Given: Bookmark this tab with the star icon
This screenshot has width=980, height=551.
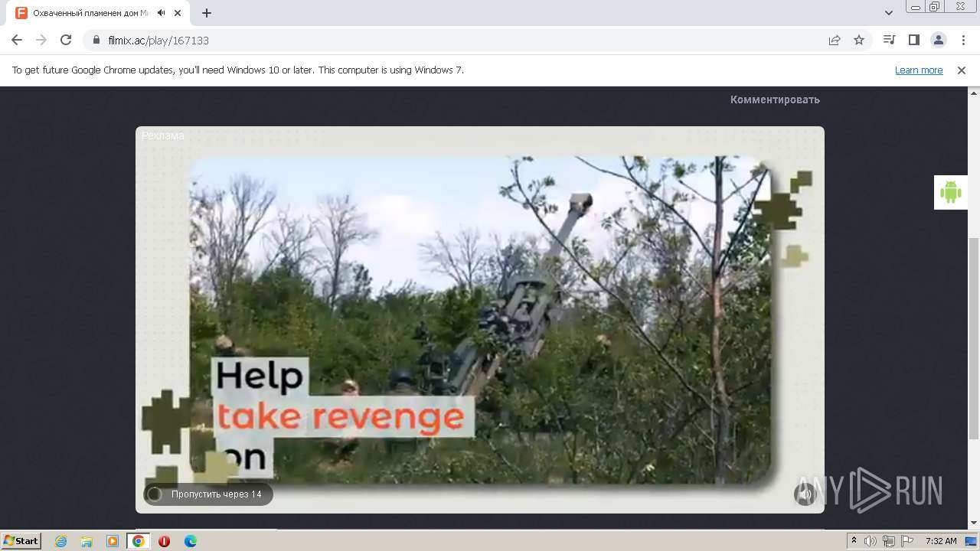Looking at the screenshot, I should (x=859, y=40).
